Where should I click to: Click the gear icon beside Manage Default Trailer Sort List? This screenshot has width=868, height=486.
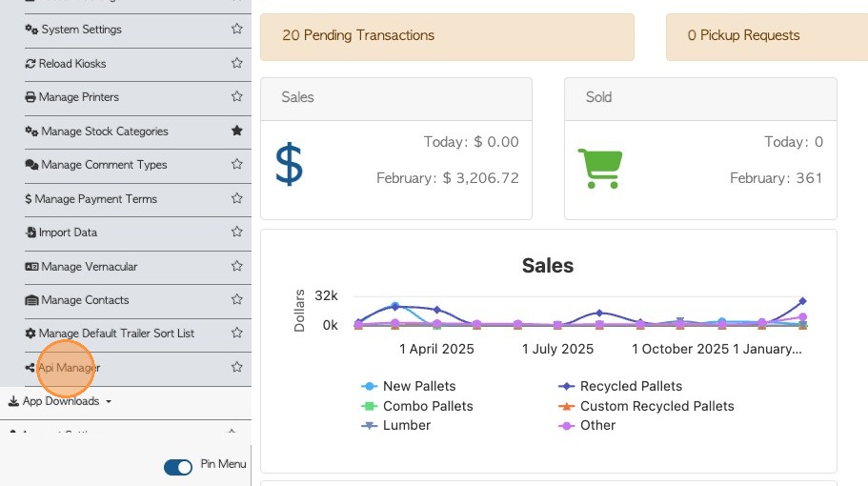pos(30,334)
